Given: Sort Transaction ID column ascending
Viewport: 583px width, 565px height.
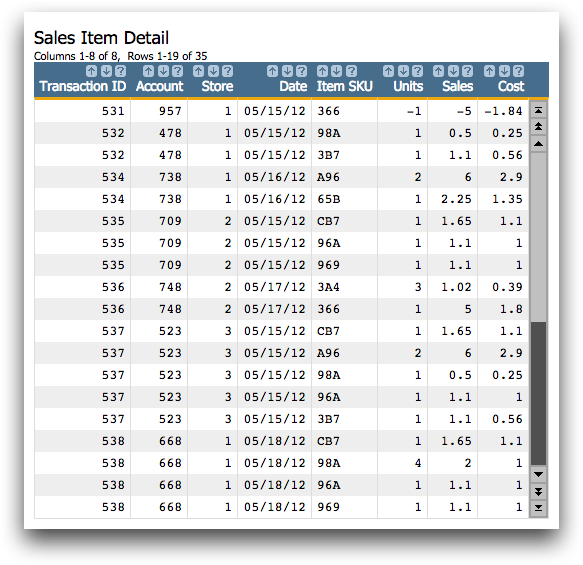Looking at the screenshot, I should (x=91, y=71).
